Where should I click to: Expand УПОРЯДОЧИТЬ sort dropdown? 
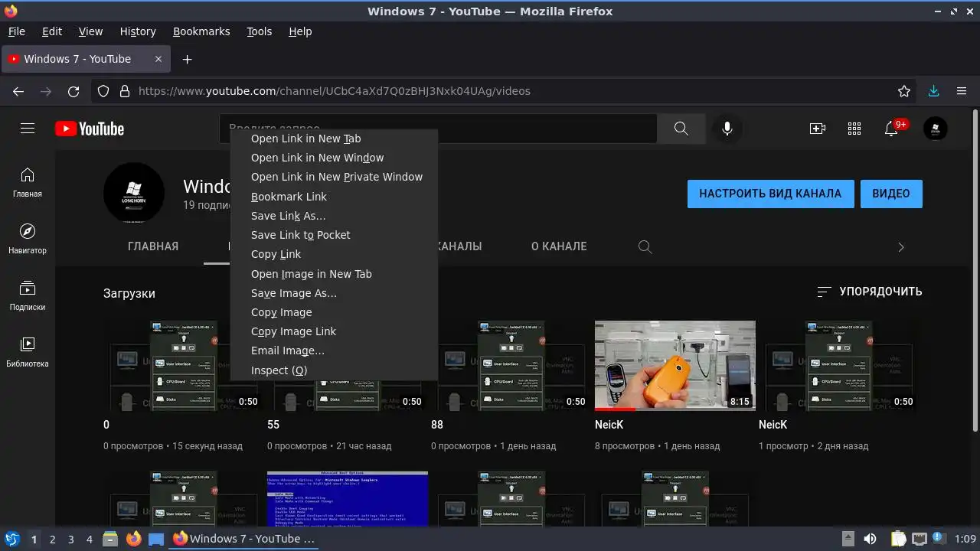pyautogui.click(x=870, y=292)
